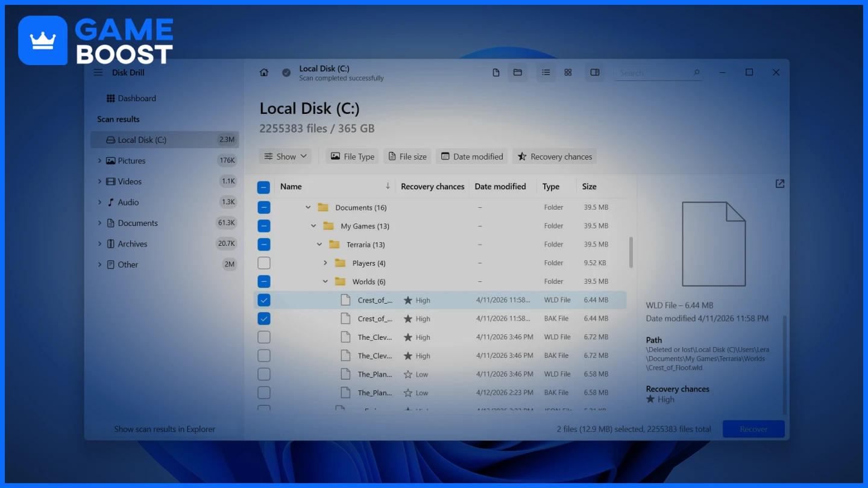Filter results by Recovery chances
868x488 pixels.
pos(554,156)
